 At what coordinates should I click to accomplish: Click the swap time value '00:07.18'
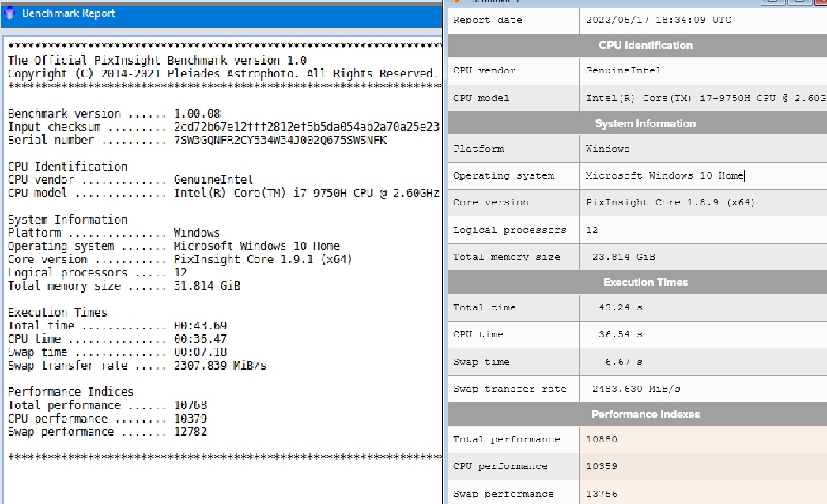200,352
